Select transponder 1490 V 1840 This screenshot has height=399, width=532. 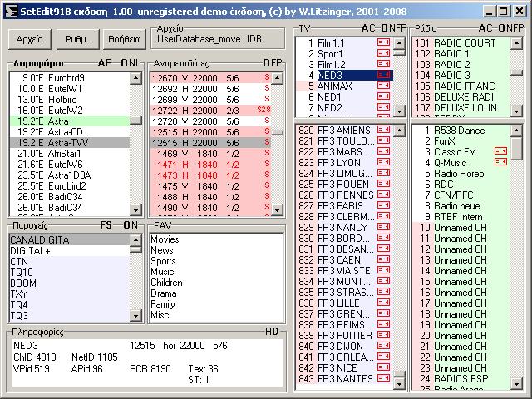(x=210, y=208)
